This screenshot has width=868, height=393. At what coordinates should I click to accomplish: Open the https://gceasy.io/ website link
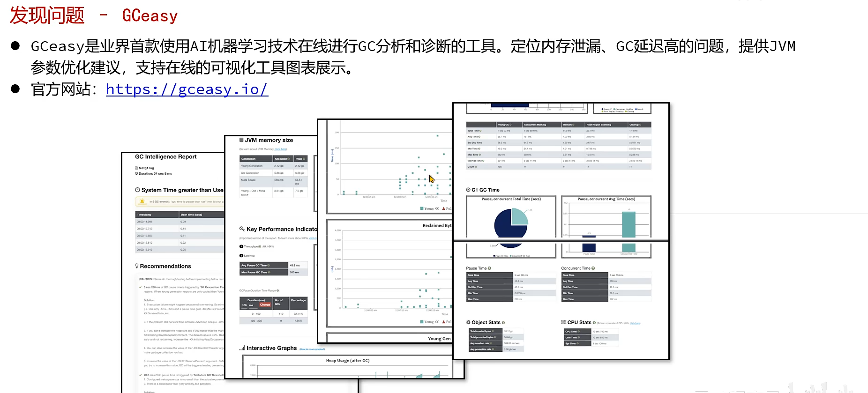[x=187, y=89]
